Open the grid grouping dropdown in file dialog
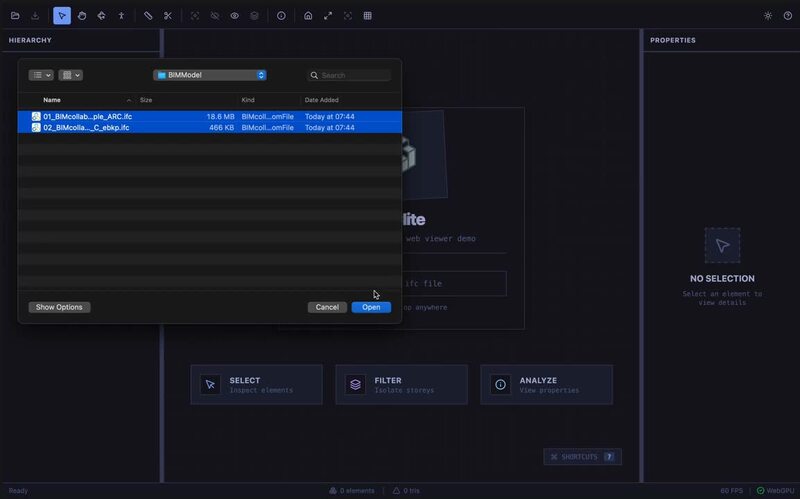 click(70, 75)
